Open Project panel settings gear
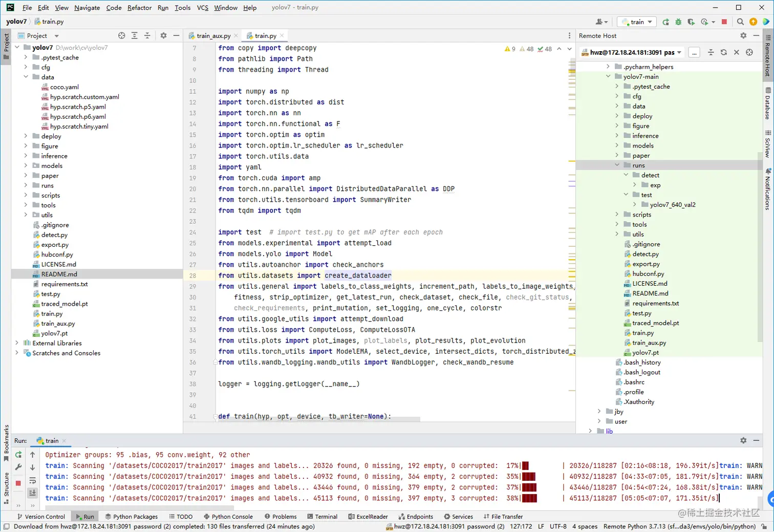 pos(163,36)
